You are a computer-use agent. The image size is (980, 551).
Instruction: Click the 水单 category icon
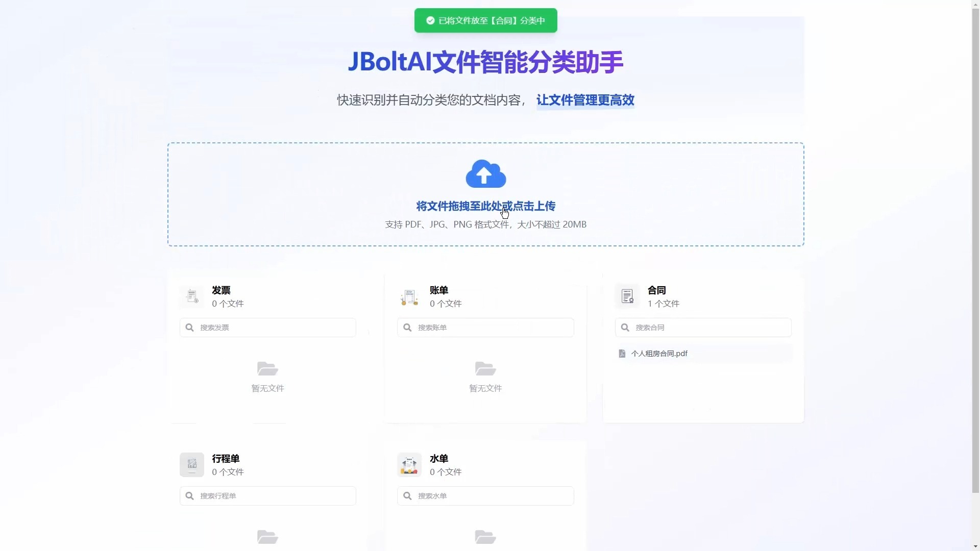click(x=409, y=465)
